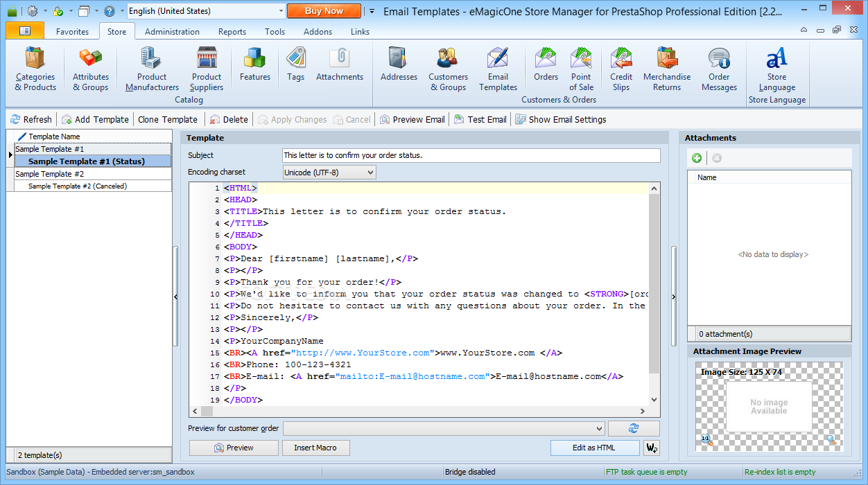Switch to the Store tab
The width and height of the screenshot is (868, 485).
click(x=116, y=31)
